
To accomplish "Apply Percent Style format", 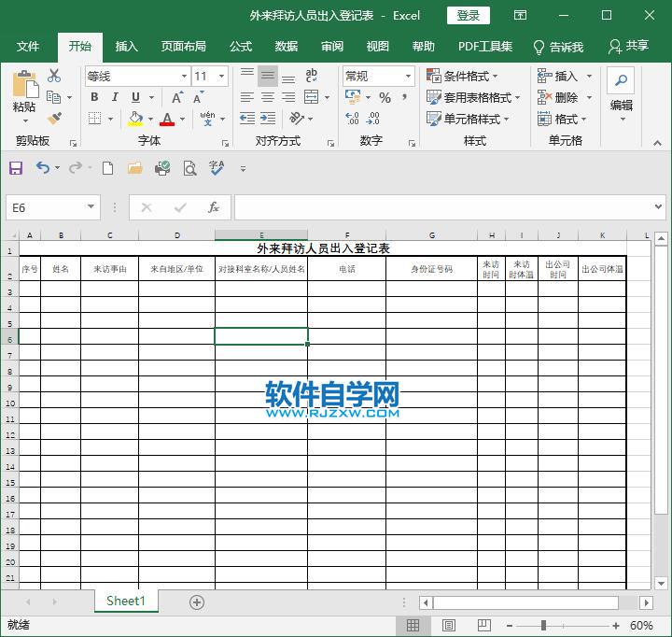I will [385, 98].
